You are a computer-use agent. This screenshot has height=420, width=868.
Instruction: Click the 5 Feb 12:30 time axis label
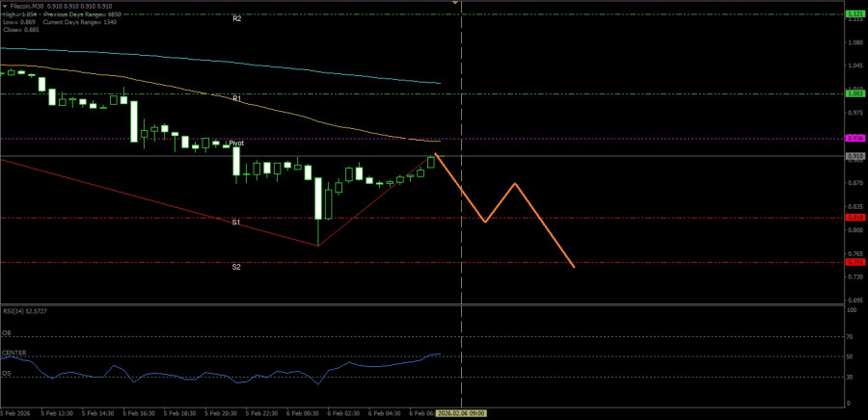click(57, 413)
